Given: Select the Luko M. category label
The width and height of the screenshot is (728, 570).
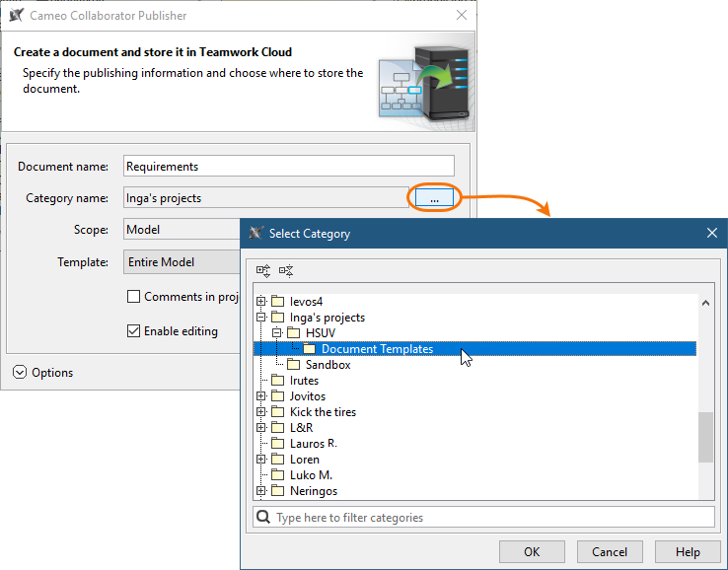Looking at the screenshot, I should (311, 475).
